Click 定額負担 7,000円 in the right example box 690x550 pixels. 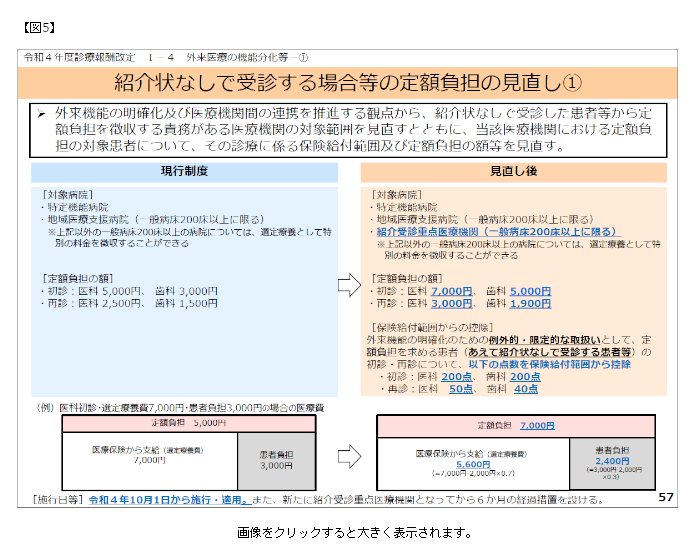[x=516, y=425]
